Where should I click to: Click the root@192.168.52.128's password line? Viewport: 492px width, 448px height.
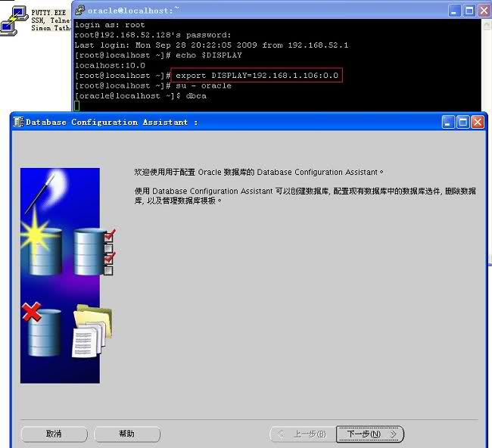(x=152, y=35)
